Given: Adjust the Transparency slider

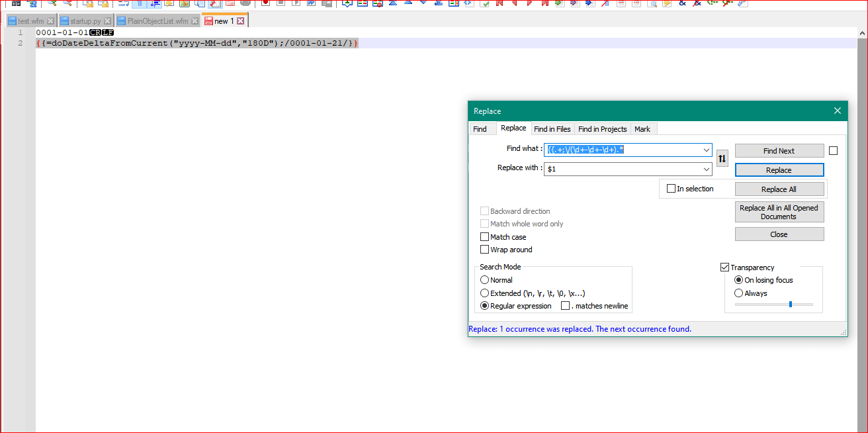Looking at the screenshot, I should [x=791, y=304].
